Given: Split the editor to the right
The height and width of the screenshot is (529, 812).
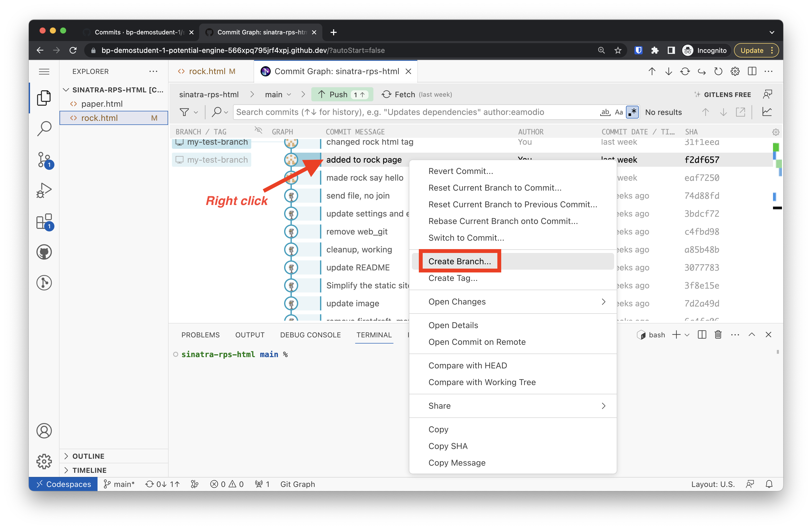Looking at the screenshot, I should pyautogui.click(x=752, y=71).
